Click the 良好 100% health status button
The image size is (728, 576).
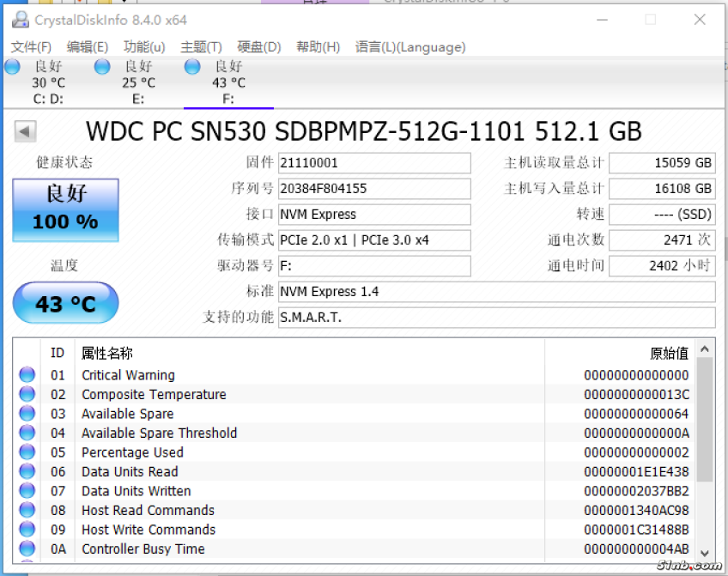pos(65,209)
